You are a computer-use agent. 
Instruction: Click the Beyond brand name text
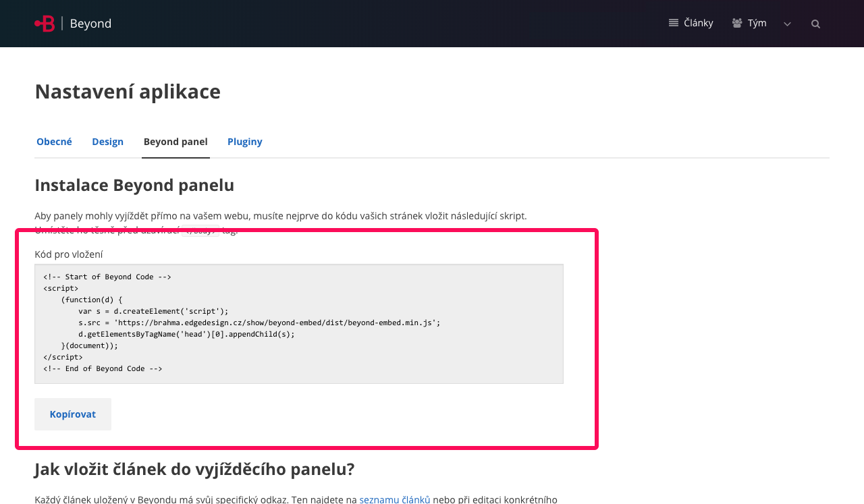pyautogui.click(x=90, y=24)
